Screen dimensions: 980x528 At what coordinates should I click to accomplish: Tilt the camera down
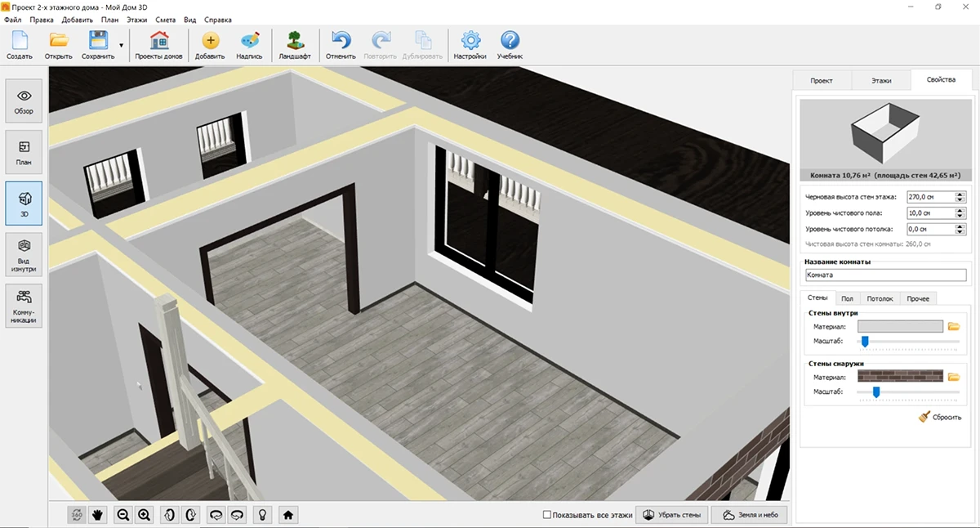tap(190, 515)
